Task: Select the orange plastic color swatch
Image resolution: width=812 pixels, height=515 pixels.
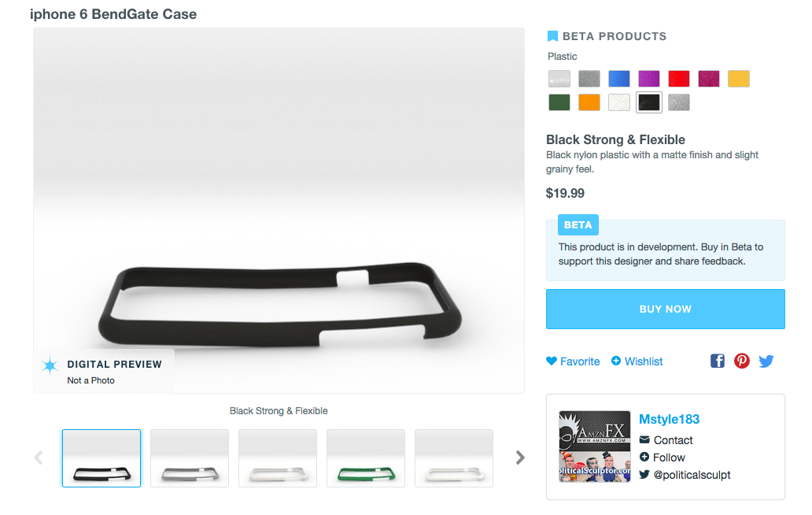Action: (589, 102)
